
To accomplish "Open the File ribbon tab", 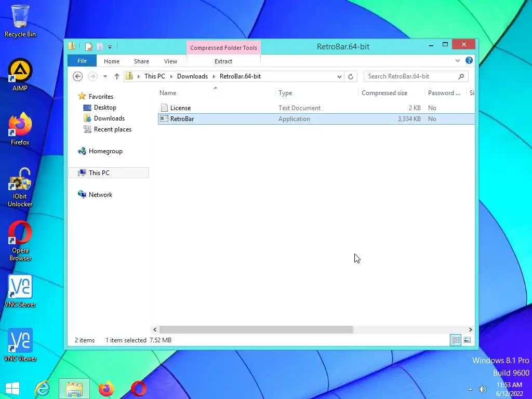I will point(82,61).
